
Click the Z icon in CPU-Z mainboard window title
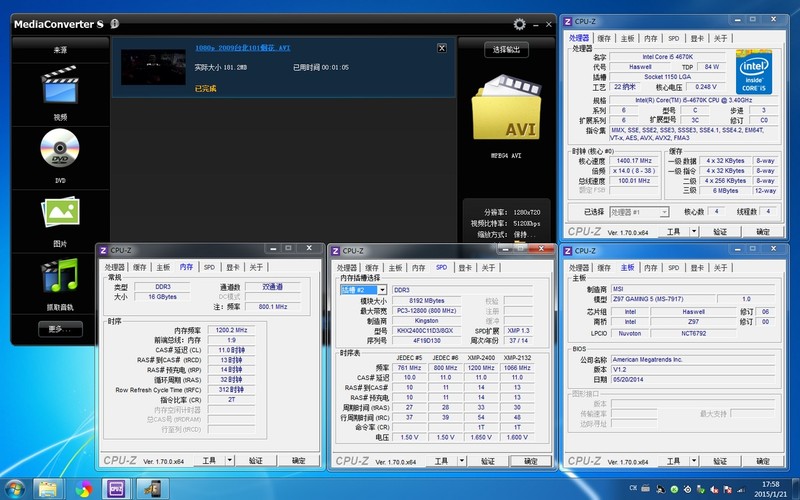coord(567,251)
